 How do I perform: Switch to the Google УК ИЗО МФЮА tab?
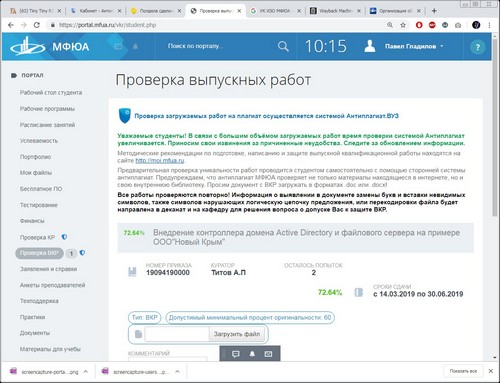click(x=276, y=11)
